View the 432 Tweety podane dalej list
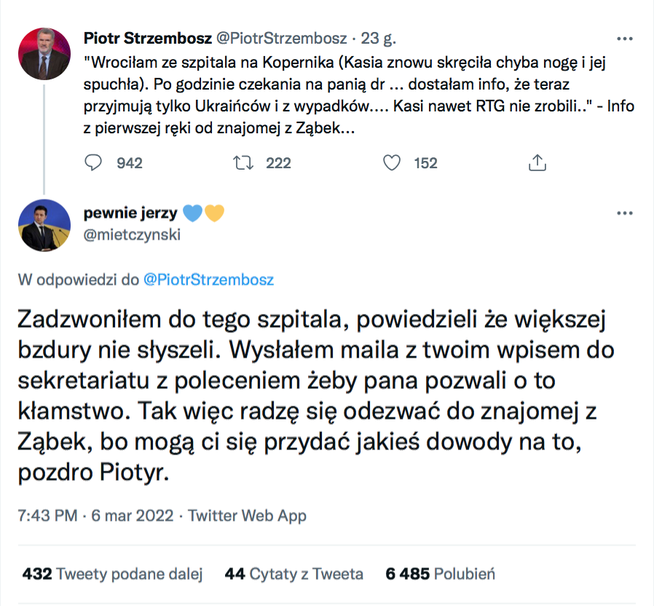This screenshot has width=654, height=606. coord(112,574)
